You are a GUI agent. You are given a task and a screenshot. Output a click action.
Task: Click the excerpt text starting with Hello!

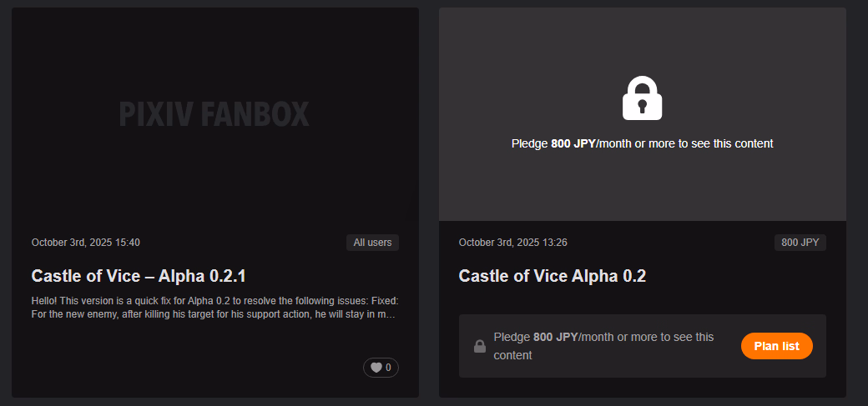point(214,307)
